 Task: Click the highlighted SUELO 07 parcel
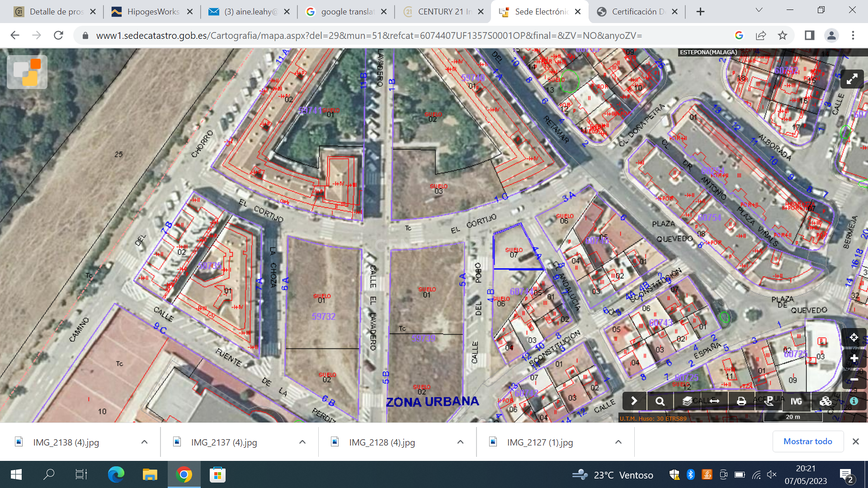(x=515, y=249)
